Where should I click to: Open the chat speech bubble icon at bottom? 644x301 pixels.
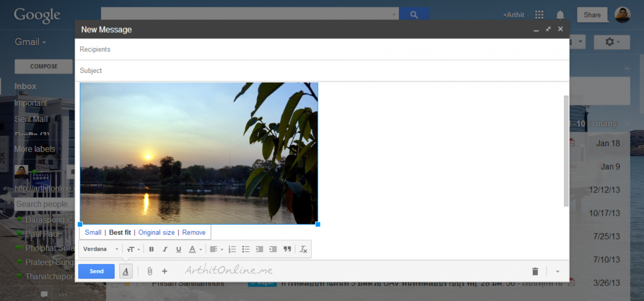pyautogui.click(x=44, y=295)
